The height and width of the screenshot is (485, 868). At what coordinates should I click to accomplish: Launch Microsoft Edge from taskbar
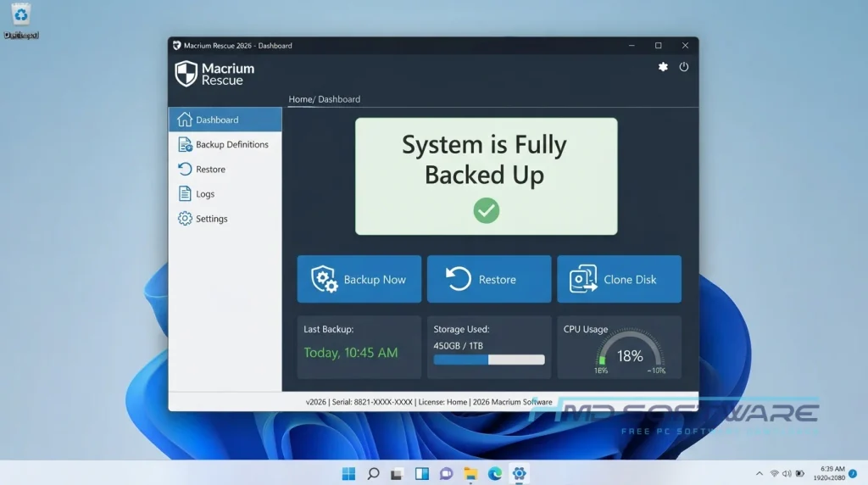pyautogui.click(x=495, y=473)
